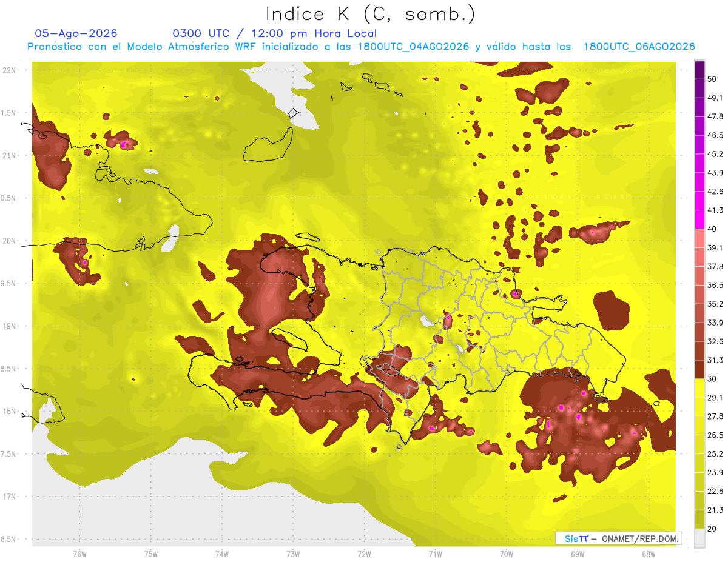Image resolution: width=728 pixels, height=562 pixels.
Task: Click dark brown colorbar segment between 30 and 31.3
Action: tap(700, 369)
